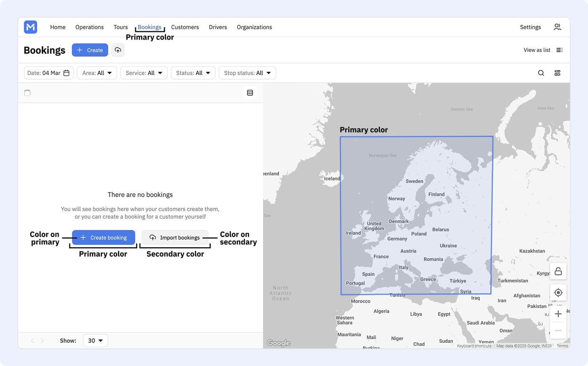
Task: Expand the Service: All filter
Action: [x=144, y=73]
